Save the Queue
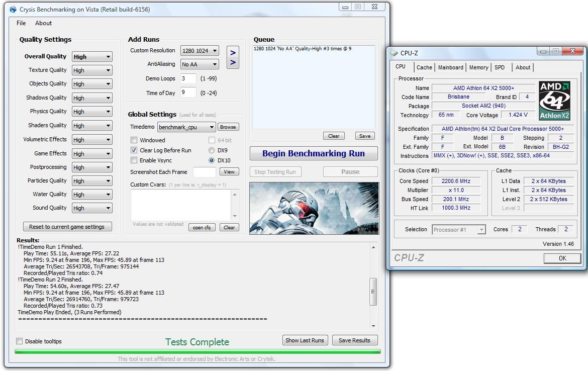The width and height of the screenshot is (588, 371). pyautogui.click(x=365, y=136)
